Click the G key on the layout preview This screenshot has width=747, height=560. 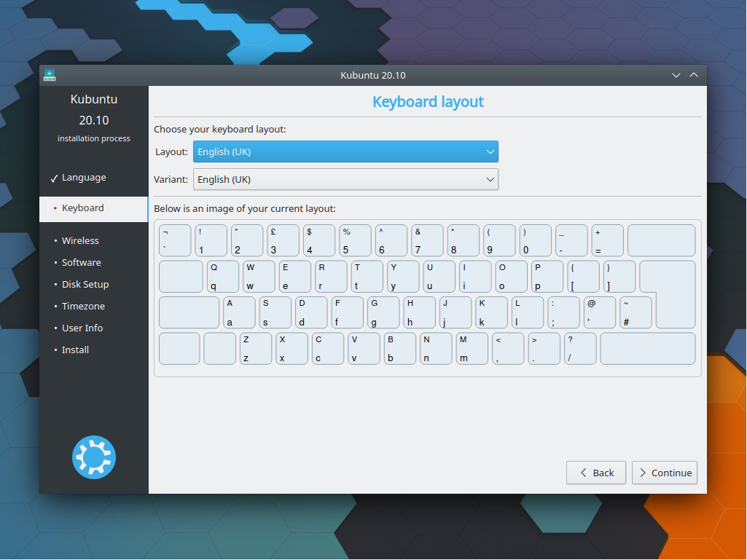(383, 312)
